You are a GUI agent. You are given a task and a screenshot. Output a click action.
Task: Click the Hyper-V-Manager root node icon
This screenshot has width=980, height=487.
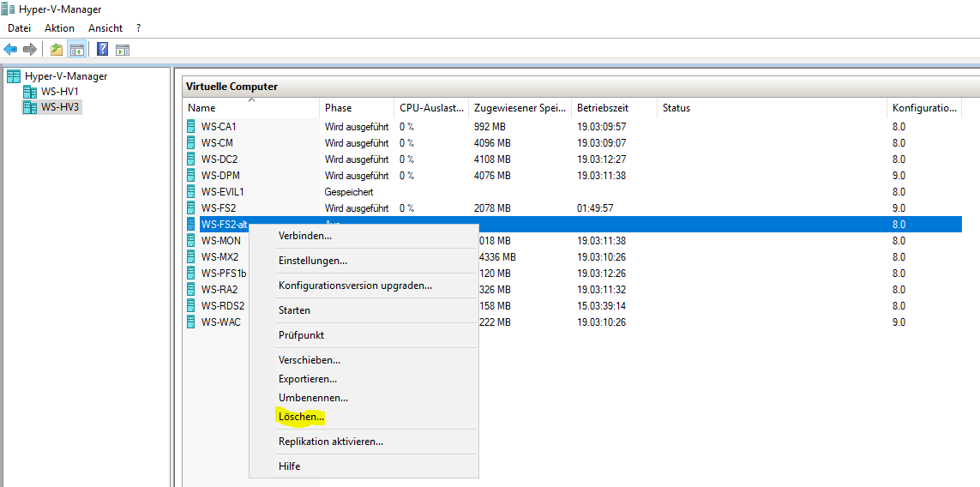(x=13, y=75)
